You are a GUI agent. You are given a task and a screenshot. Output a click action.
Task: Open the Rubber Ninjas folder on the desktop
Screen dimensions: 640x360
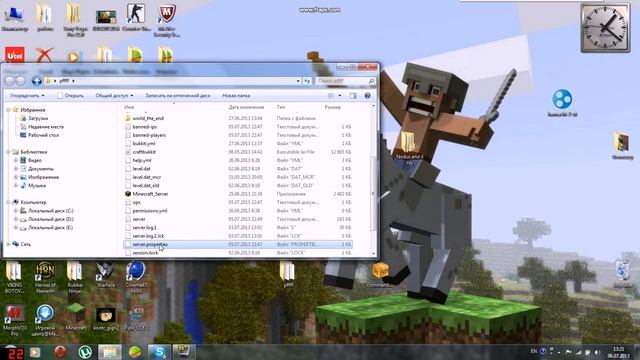(x=76, y=278)
